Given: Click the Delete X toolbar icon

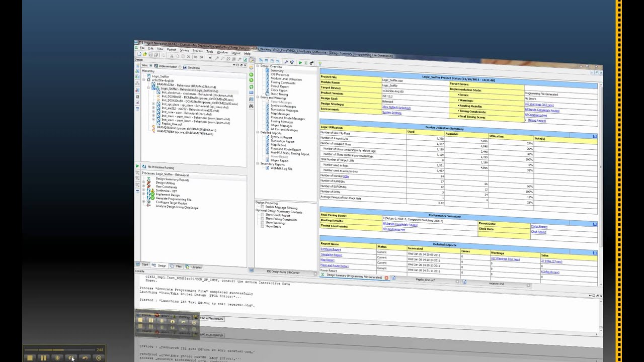Looking at the screenshot, I should click(189, 57).
